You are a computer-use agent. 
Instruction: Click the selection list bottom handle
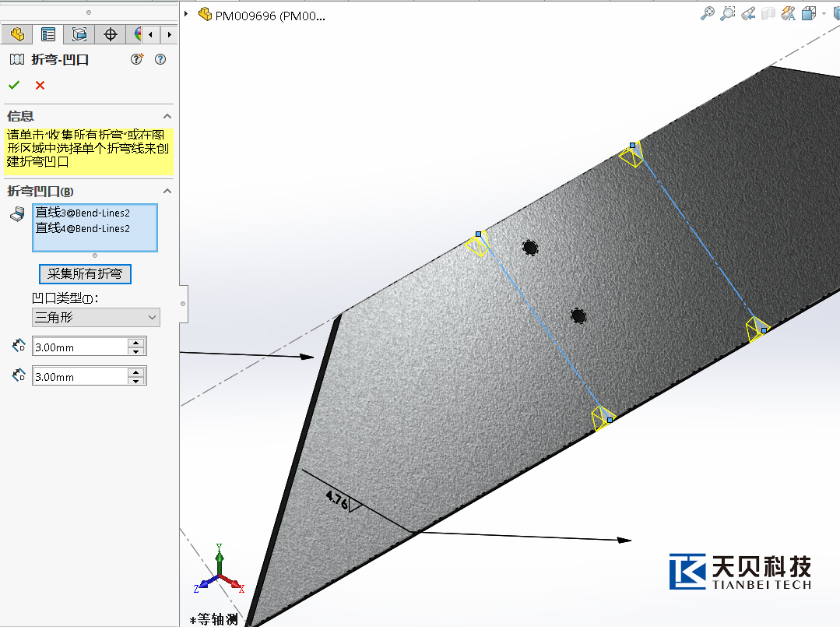[95, 255]
